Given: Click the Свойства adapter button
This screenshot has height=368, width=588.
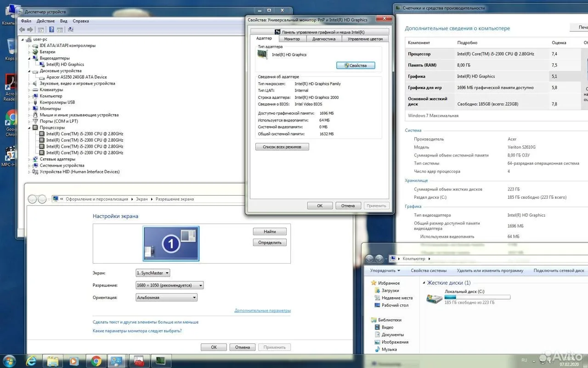Looking at the screenshot, I should coord(356,65).
